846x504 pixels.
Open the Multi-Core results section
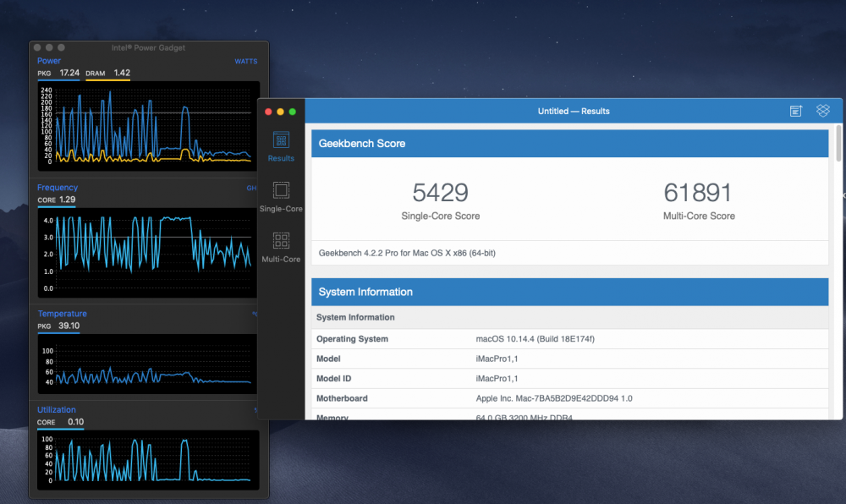[x=281, y=248]
